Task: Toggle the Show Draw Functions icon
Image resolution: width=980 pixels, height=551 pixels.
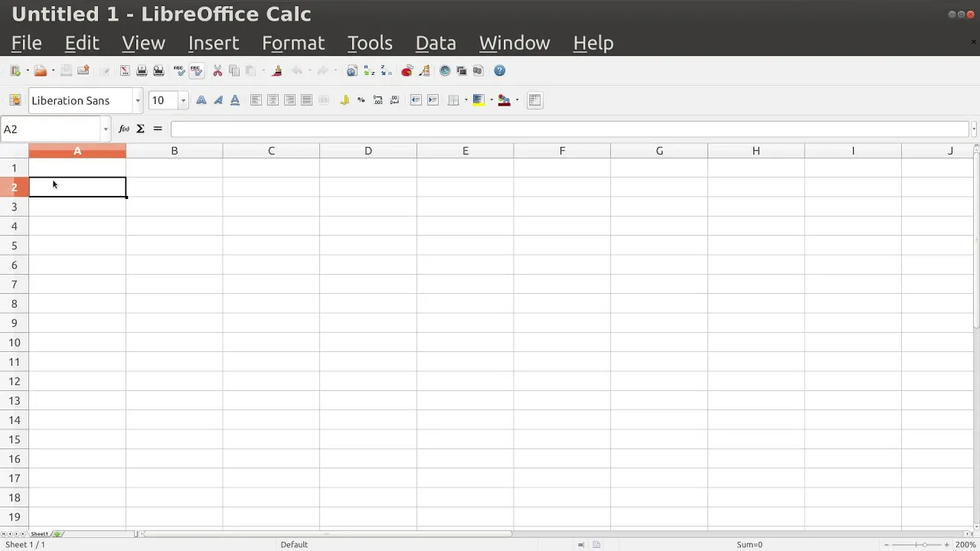Action: pyautogui.click(x=424, y=70)
